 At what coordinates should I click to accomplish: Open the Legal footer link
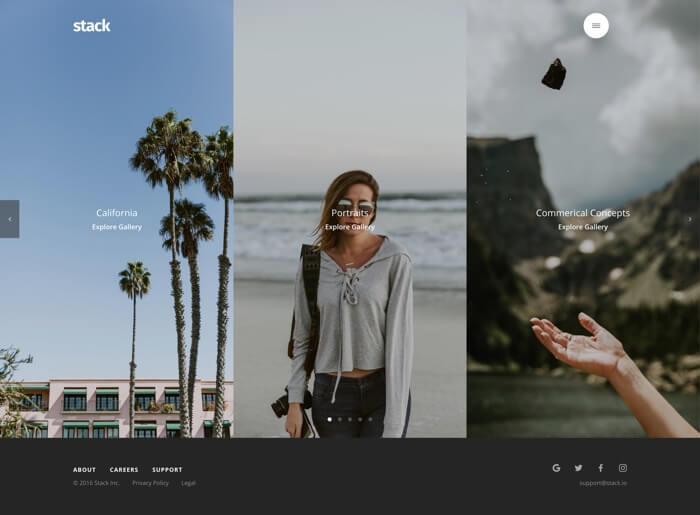coord(188,483)
